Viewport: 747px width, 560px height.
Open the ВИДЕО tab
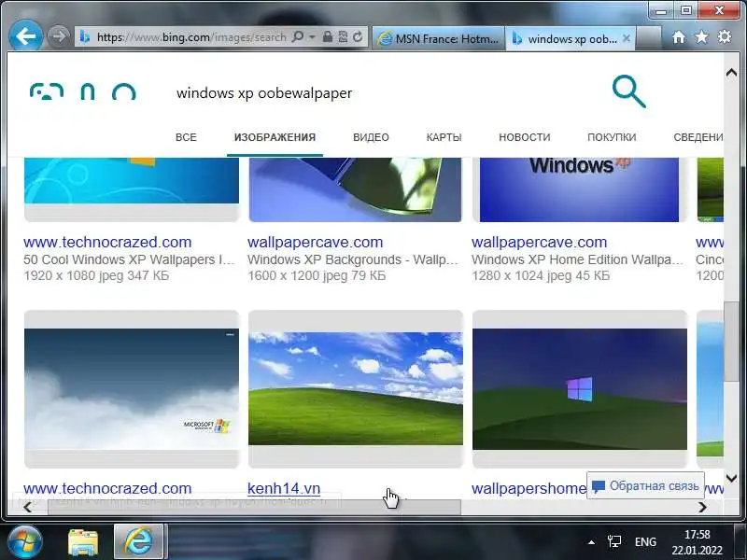(x=371, y=137)
